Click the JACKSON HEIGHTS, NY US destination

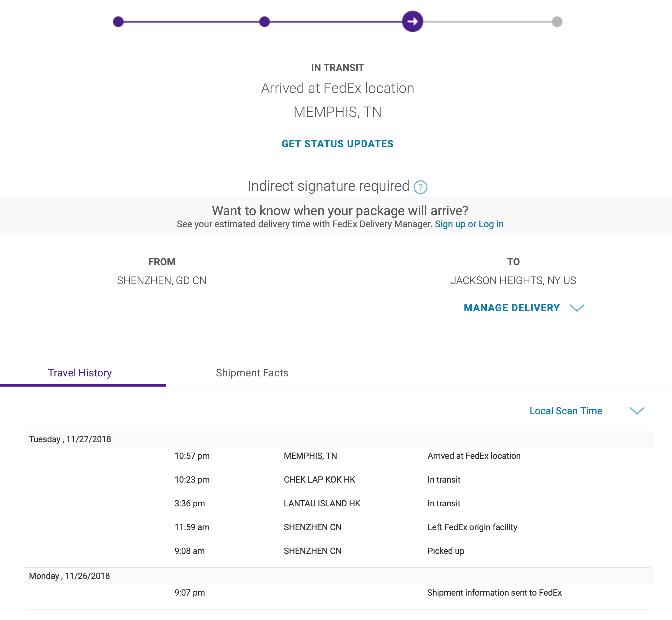click(x=513, y=280)
